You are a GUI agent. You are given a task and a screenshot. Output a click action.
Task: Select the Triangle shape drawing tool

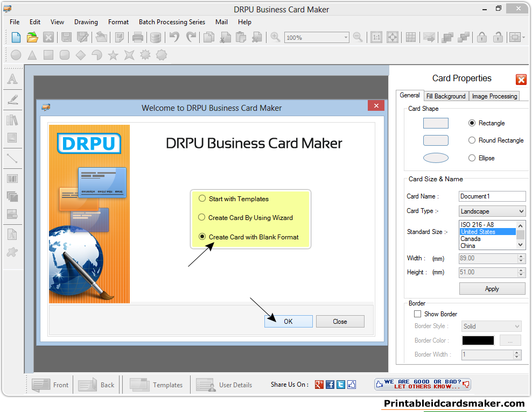coord(32,55)
